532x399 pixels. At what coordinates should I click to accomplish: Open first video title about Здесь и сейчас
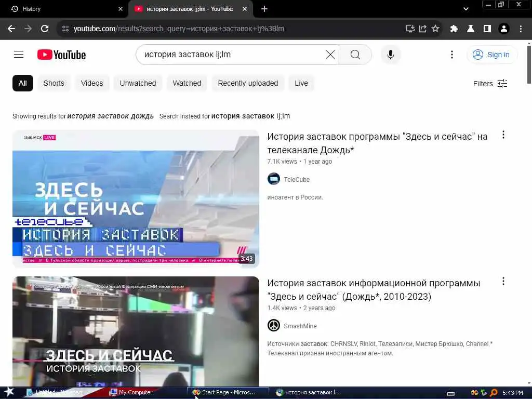click(x=377, y=143)
